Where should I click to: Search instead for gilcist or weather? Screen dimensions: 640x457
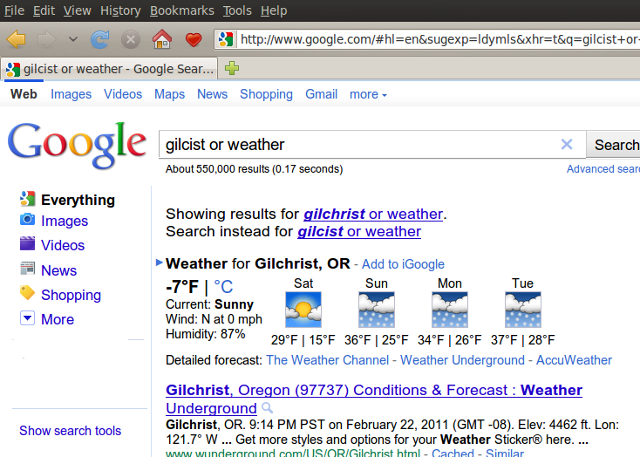(x=359, y=231)
